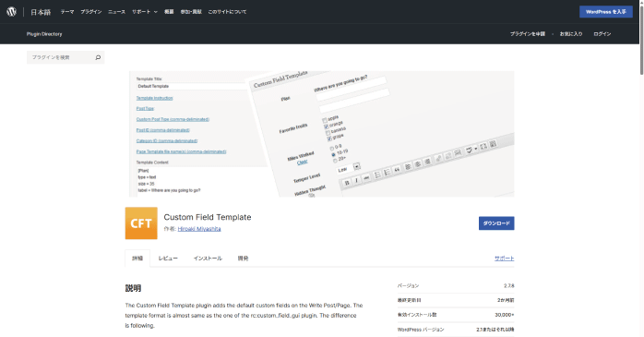644x337 pixels.
Task: Click the ログイン link
Action: 602,34
